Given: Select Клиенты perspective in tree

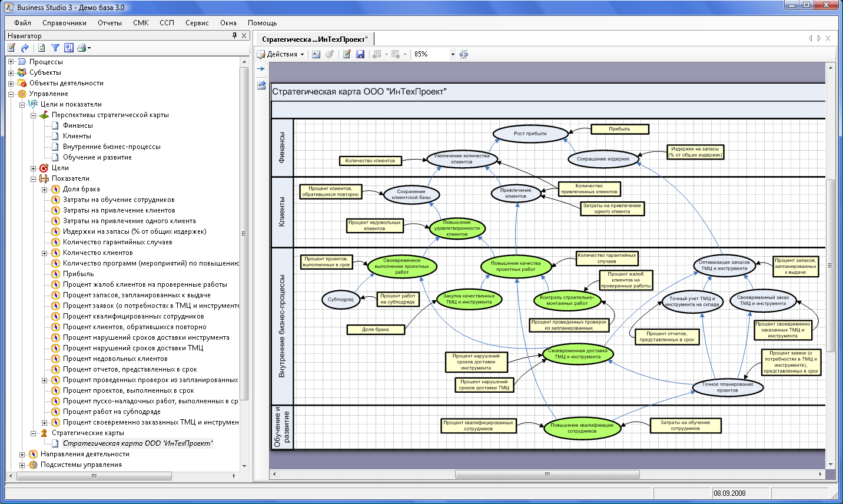Looking at the screenshot, I should point(77,136).
